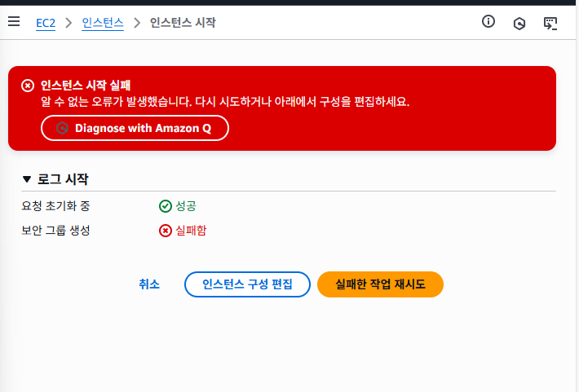Click 인스턴스 구성 편집 button

[247, 284]
